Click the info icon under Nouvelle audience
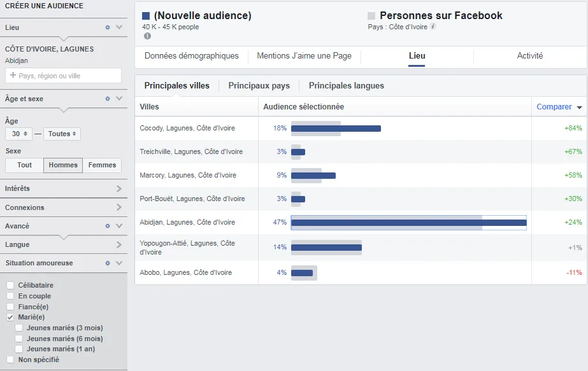 pyautogui.click(x=147, y=36)
